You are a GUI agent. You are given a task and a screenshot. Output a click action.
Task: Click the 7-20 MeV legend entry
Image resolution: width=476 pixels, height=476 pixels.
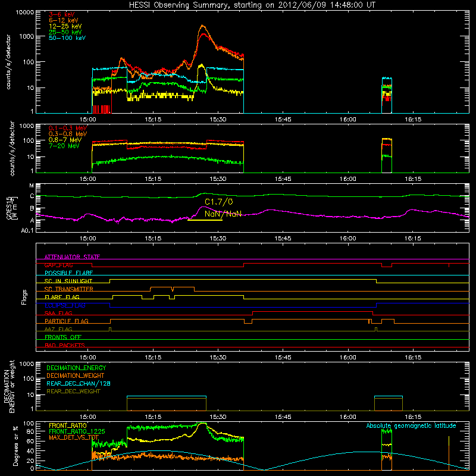click(64, 146)
